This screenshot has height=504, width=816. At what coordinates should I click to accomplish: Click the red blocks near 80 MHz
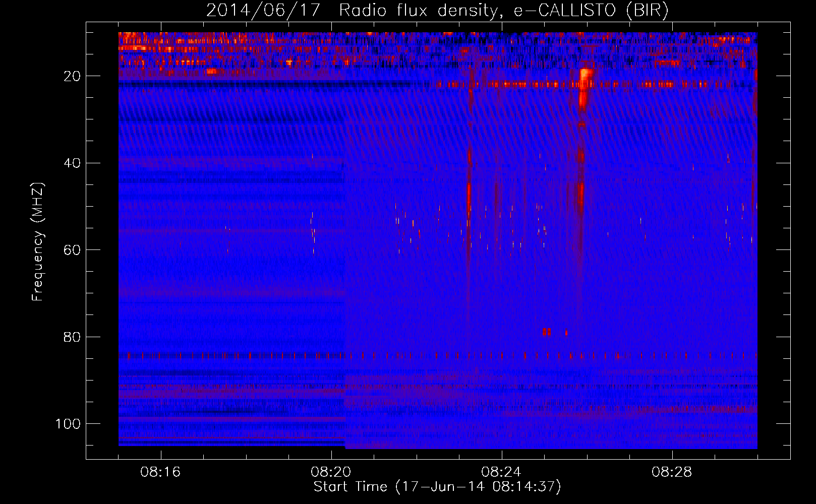[547, 332]
